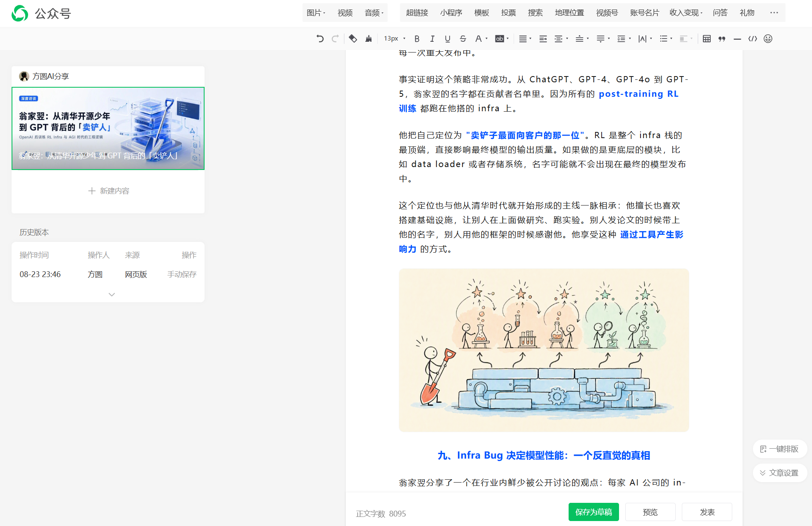
Task: Insert a table
Action: (x=707, y=38)
